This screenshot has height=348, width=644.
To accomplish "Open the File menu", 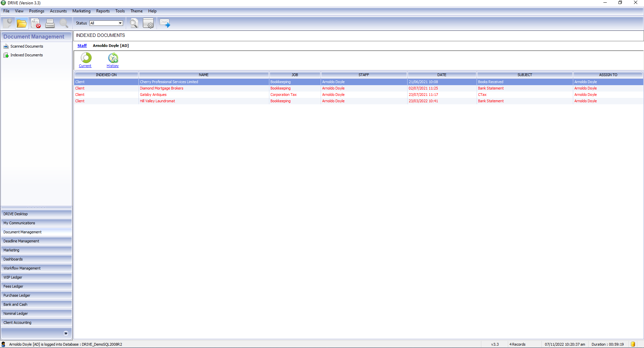I will pos(6,11).
